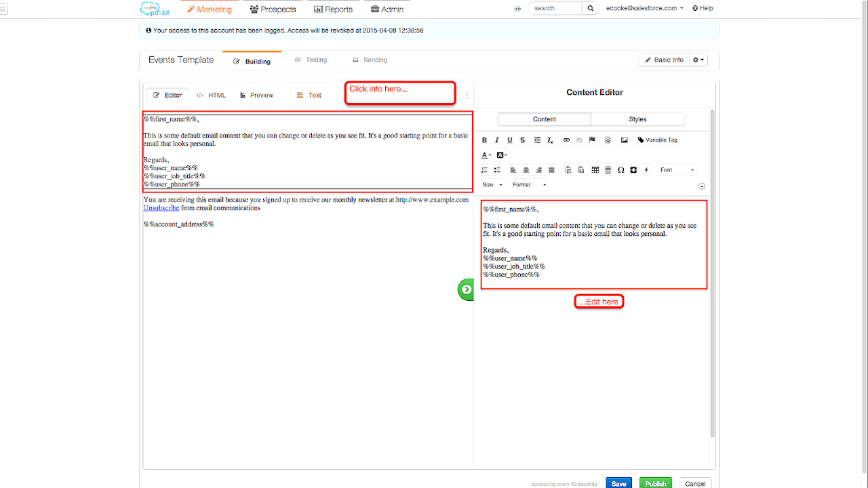Go to the Sending step

click(x=370, y=60)
